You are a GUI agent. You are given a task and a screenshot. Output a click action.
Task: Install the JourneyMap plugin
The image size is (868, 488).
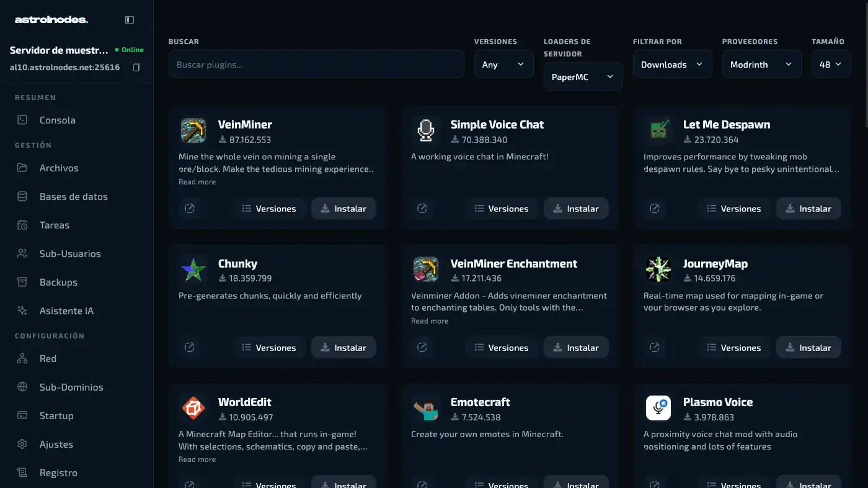pyautogui.click(x=808, y=347)
